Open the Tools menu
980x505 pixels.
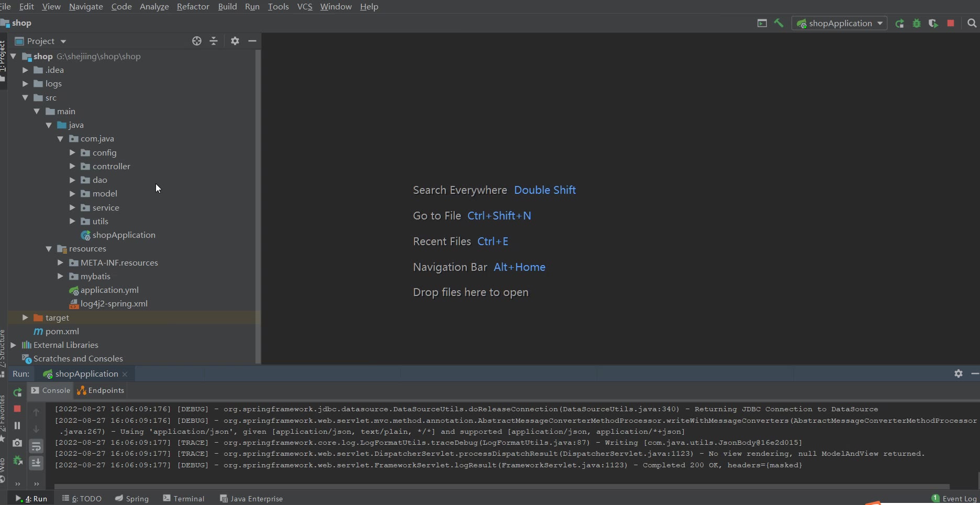[x=278, y=7]
